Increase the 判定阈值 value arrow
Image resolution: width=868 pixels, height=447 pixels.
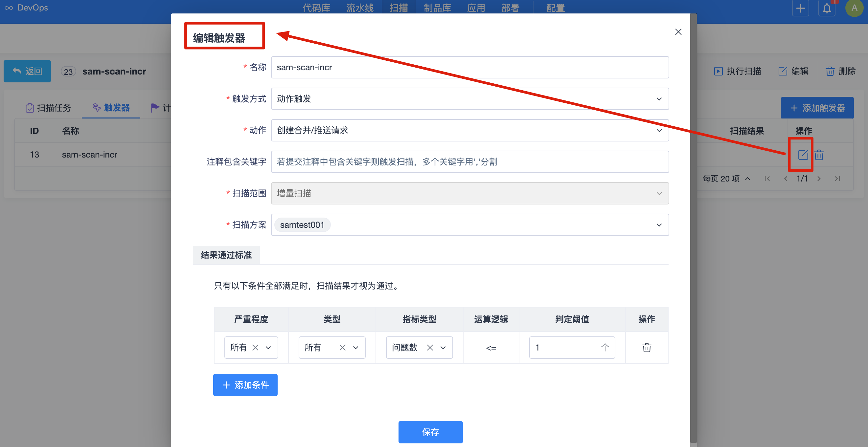pyautogui.click(x=605, y=347)
